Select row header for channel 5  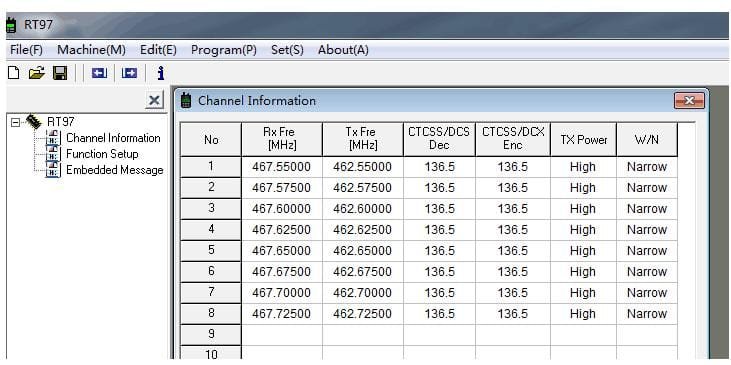(211, 251)
